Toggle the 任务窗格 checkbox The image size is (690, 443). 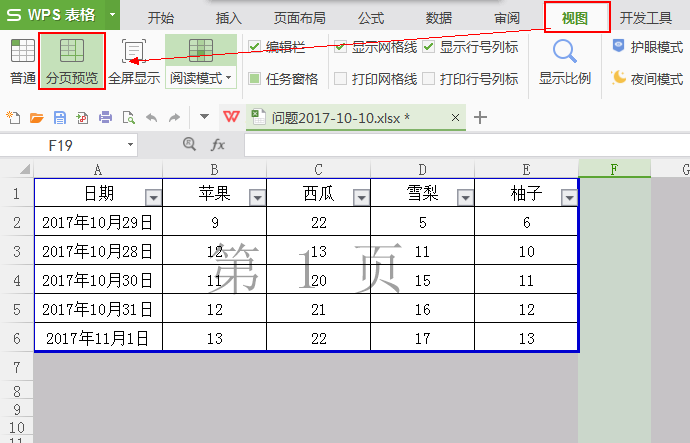click(254, 79)
